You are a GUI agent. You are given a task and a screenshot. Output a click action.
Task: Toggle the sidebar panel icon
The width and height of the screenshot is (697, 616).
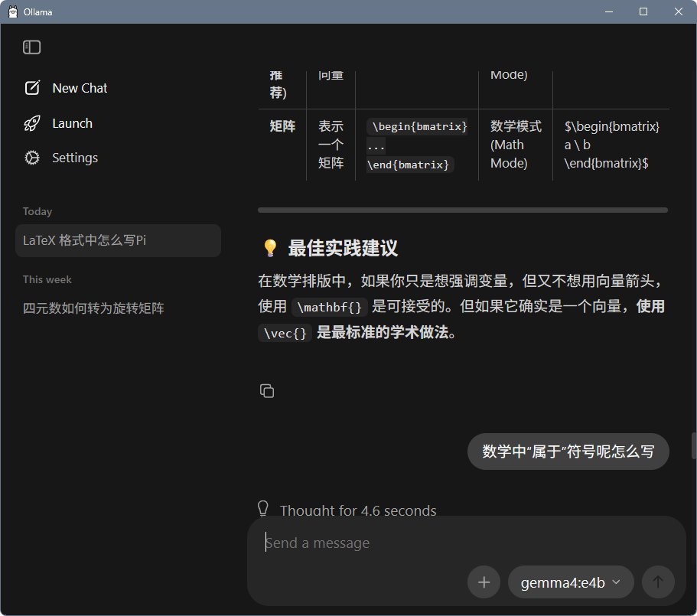[x=31, y=47]
